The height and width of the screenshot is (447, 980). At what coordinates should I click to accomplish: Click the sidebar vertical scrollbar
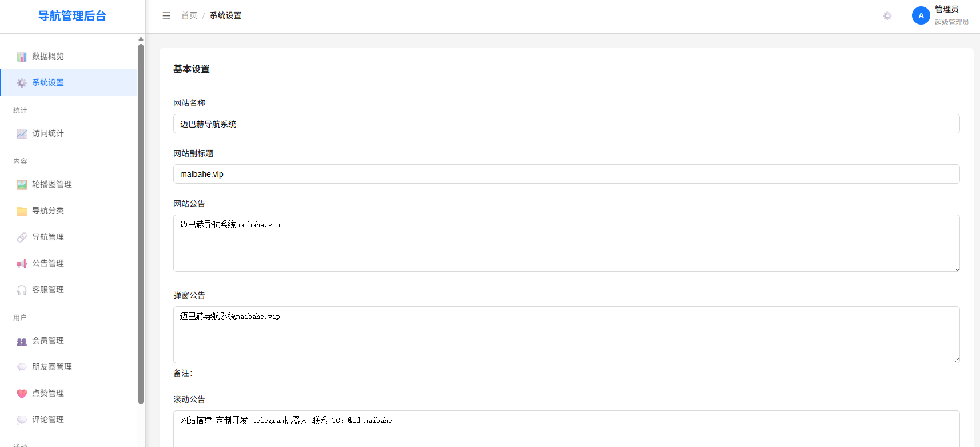coord(141,223)
